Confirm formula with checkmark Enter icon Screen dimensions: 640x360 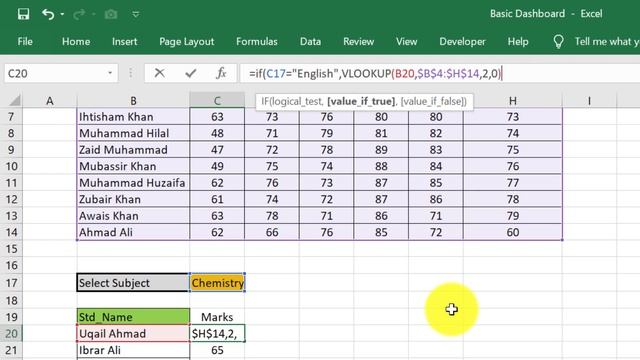tap(191, 73)
